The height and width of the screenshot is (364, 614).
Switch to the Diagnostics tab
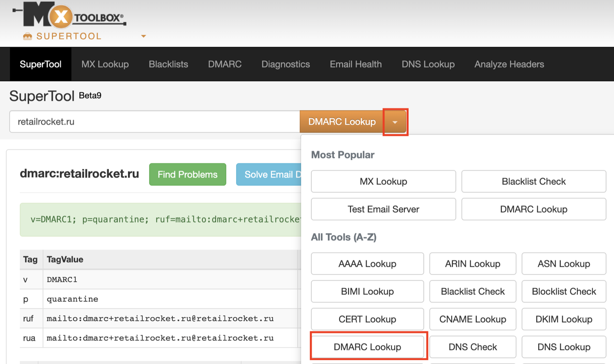286,64
